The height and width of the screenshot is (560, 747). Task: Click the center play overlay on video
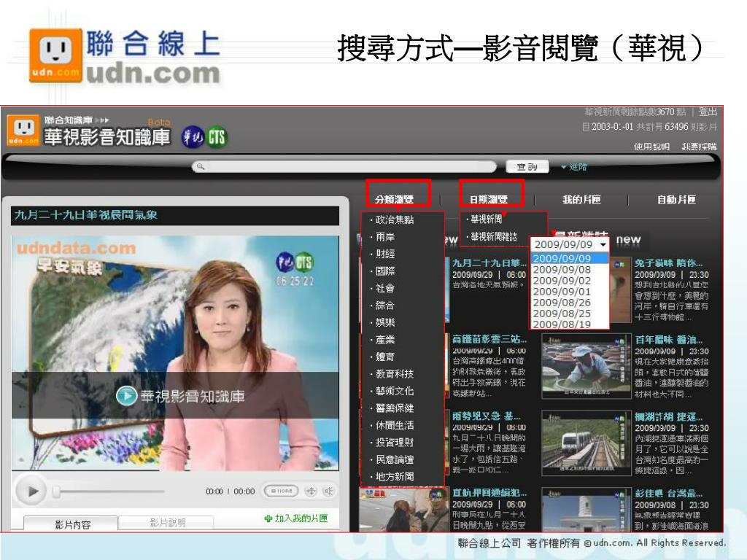pos(127,396)
